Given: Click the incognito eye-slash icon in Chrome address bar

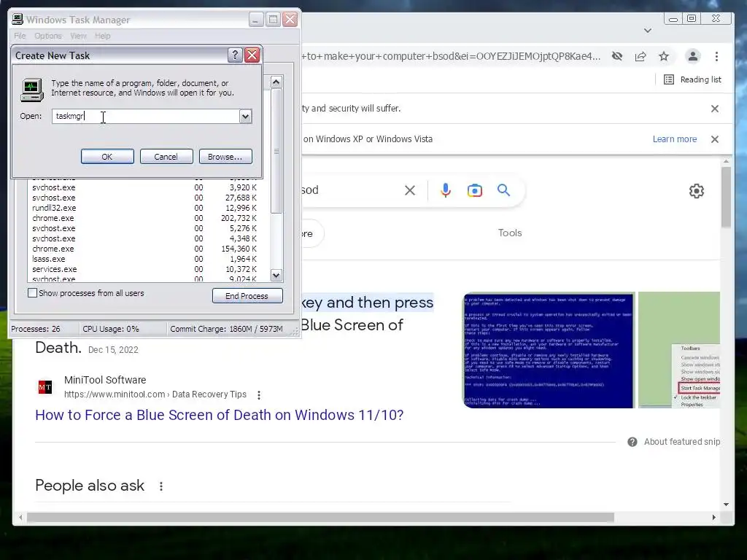Looking at the screenshot, I should coord(617,56).
